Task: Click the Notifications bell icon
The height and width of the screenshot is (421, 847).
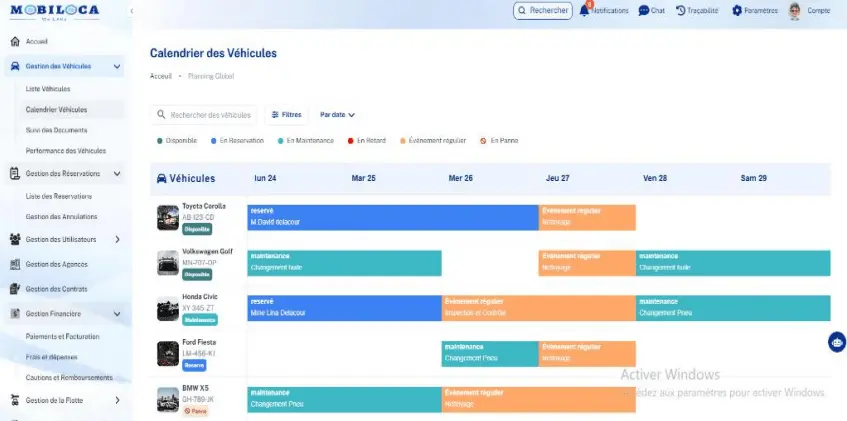Action: [x=584, y=11]
